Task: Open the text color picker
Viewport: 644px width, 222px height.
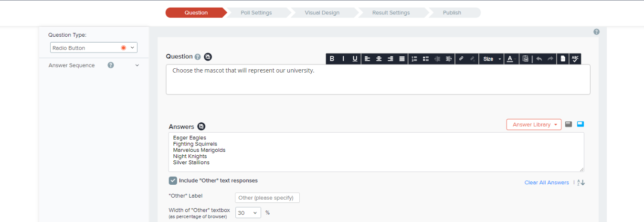Action: point(511,59)
